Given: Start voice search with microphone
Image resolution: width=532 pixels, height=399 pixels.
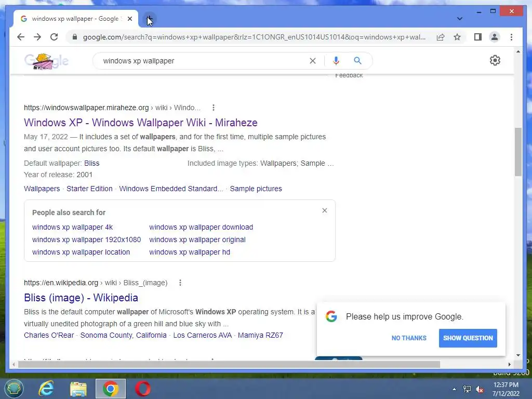Looking at the screenshot, I should [336, 61].
